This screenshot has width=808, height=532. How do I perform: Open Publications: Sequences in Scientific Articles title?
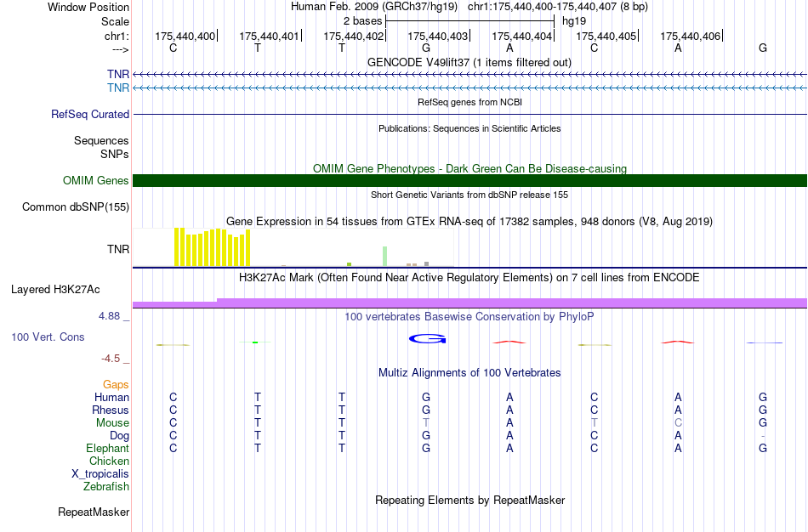coord(469,128)
